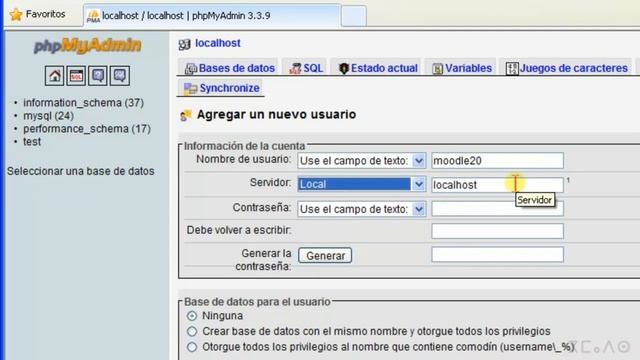Click the username field containing moodle20

(498, 161)
